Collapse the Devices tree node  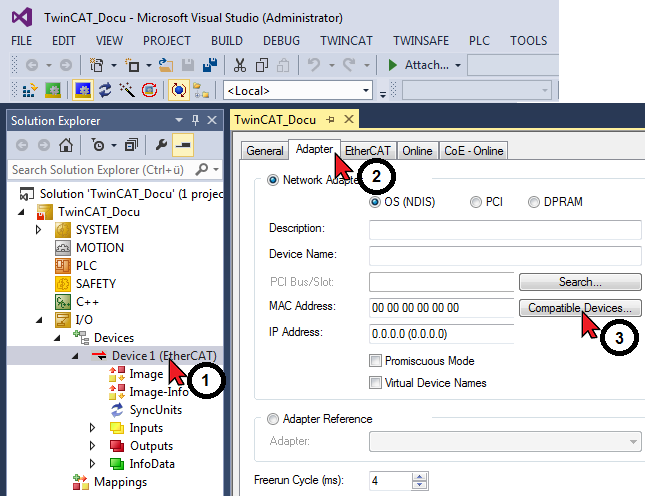pyautogui.click(x=57, y=338)
